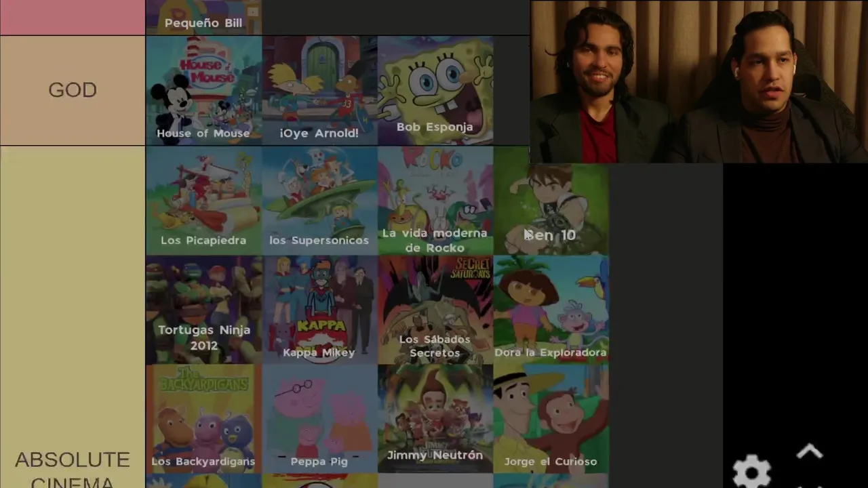The height and width of the screenshot is (488, 868).
Task: Click the pink tier label cell
Action: 73,17
